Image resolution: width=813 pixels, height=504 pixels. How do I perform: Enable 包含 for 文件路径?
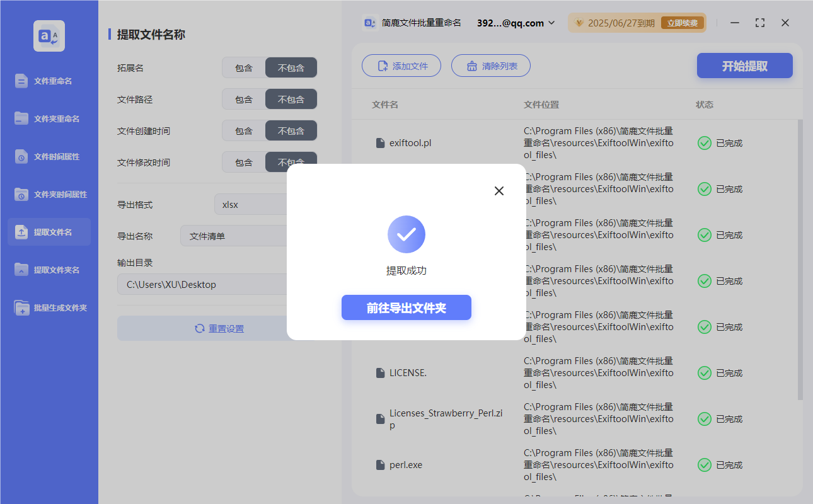243,99
